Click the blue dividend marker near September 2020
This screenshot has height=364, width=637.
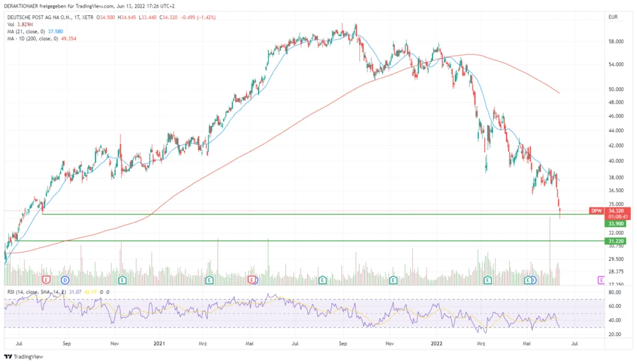[x=65, y=279]
